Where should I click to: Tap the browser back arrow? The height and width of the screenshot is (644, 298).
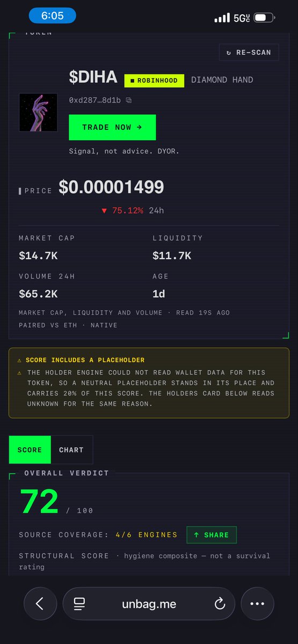coord(40,603)
